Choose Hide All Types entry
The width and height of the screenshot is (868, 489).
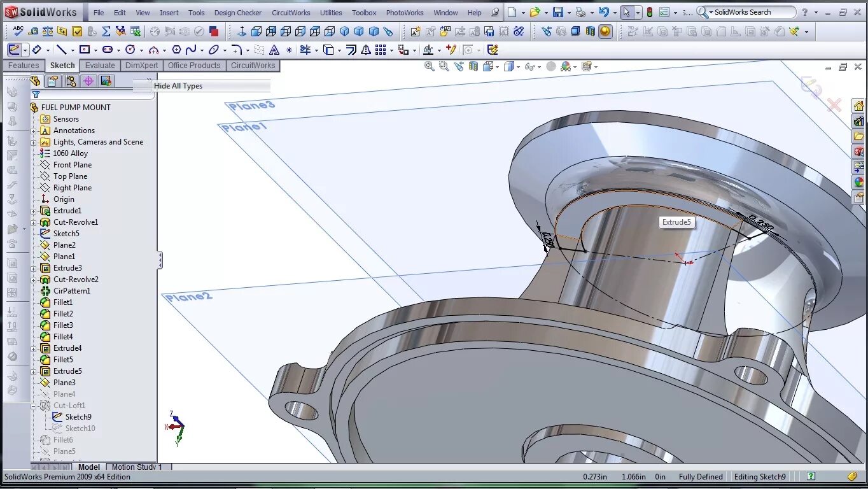[x=178, y=86]
